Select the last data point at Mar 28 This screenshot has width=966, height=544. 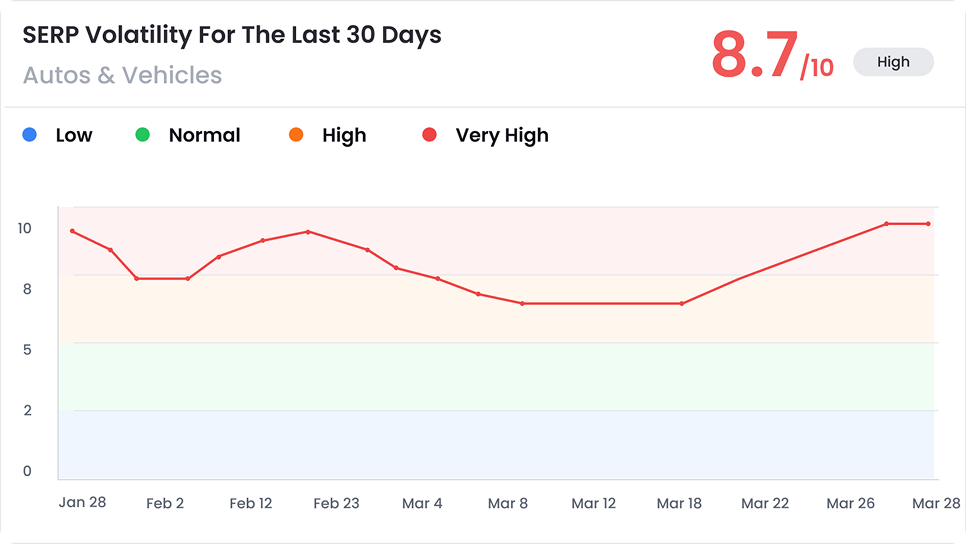[x=928, y=224]
